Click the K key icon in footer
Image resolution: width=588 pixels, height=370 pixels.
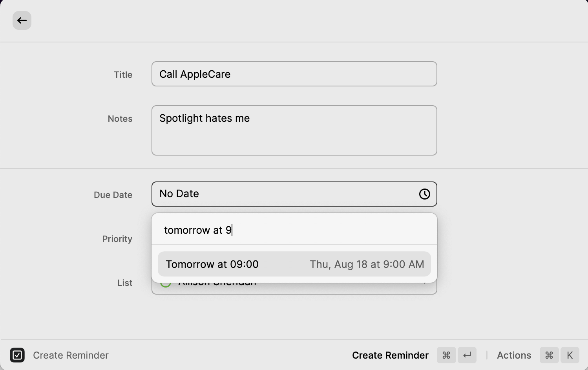pyautogui.click(x=570, y=355)
